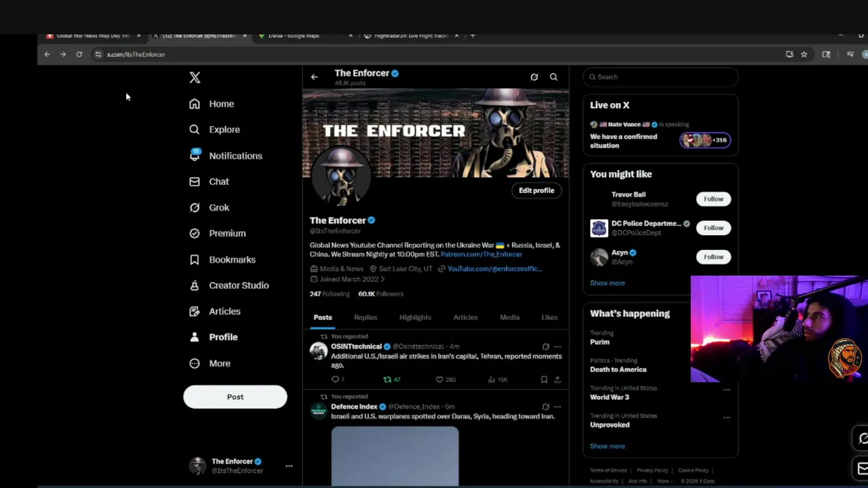
Task: Follow Trevor Ball
Action: [713, 199]
